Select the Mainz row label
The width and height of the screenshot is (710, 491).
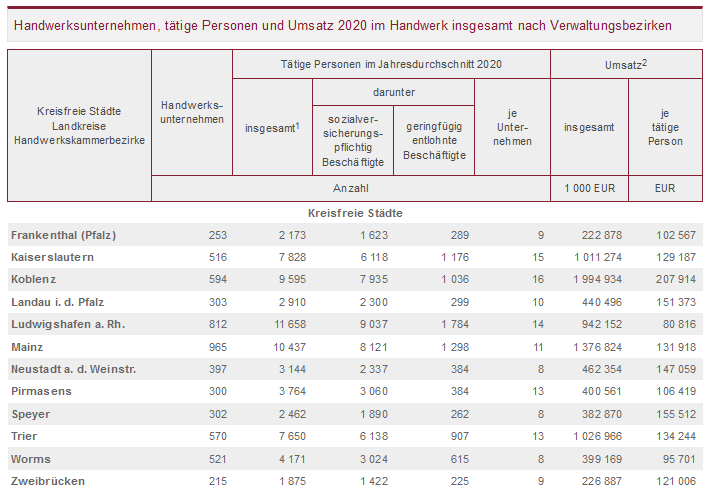pyautogui.click(x=28, y=347)
